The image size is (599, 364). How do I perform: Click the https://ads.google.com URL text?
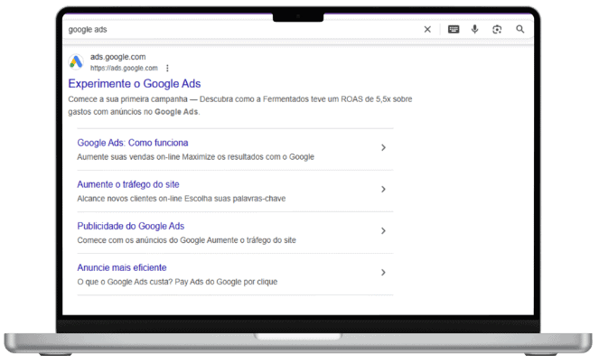click(x=124, y=68)
